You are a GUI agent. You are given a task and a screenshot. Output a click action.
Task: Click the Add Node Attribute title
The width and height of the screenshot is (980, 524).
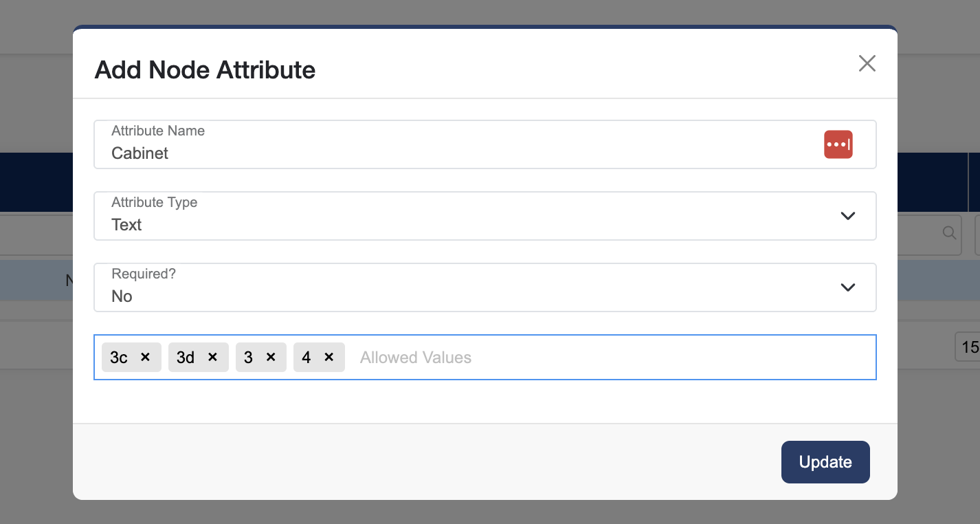[204, 69]
